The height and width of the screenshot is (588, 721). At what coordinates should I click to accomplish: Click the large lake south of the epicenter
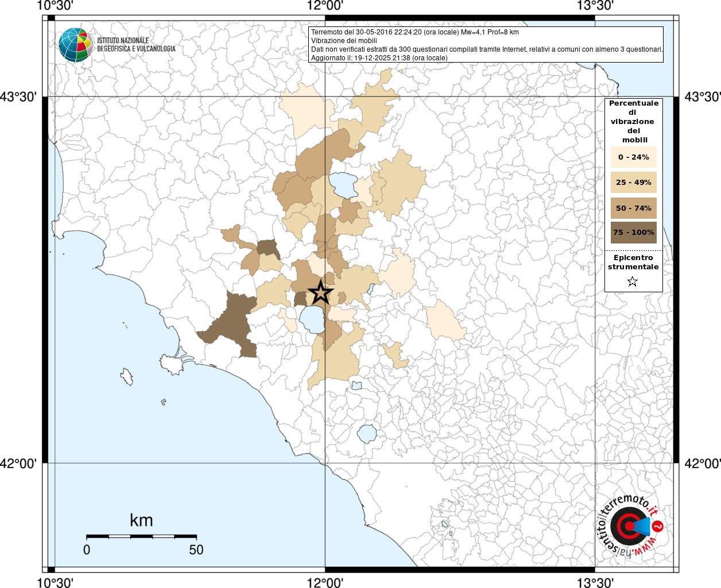point(312,319)
